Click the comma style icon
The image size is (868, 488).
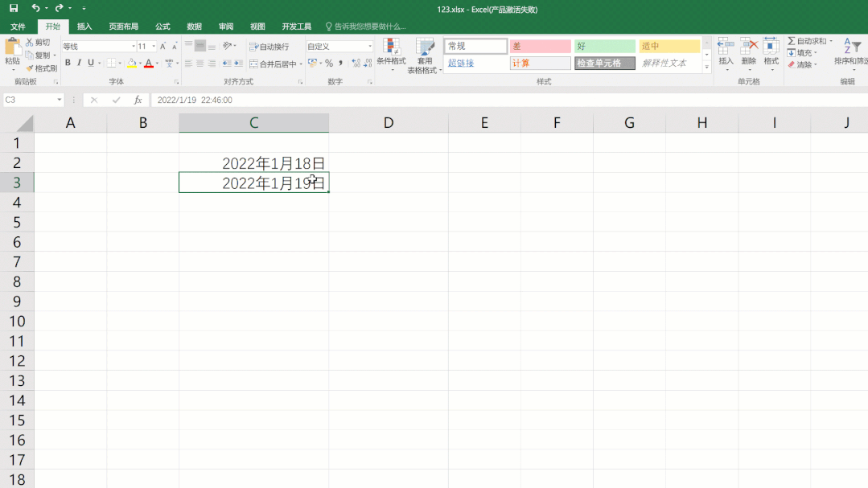[340, 64]
